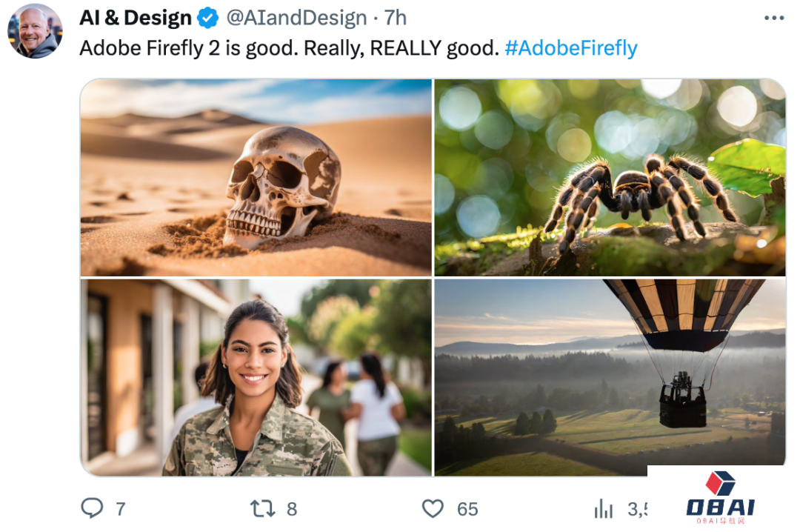Open the view analytics bar icon
The image size is (800, 532).
pos(604,508)
